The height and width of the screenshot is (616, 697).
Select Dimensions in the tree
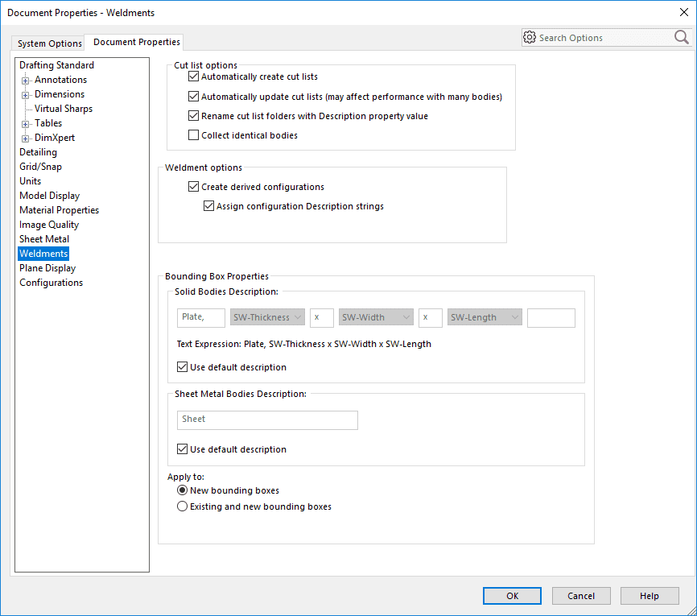pos(59,94)
